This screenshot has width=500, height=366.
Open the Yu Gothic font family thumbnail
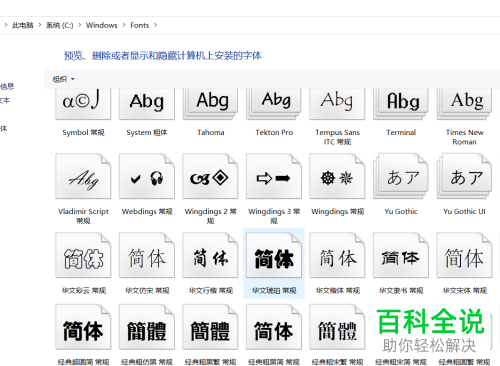[401, 176]
